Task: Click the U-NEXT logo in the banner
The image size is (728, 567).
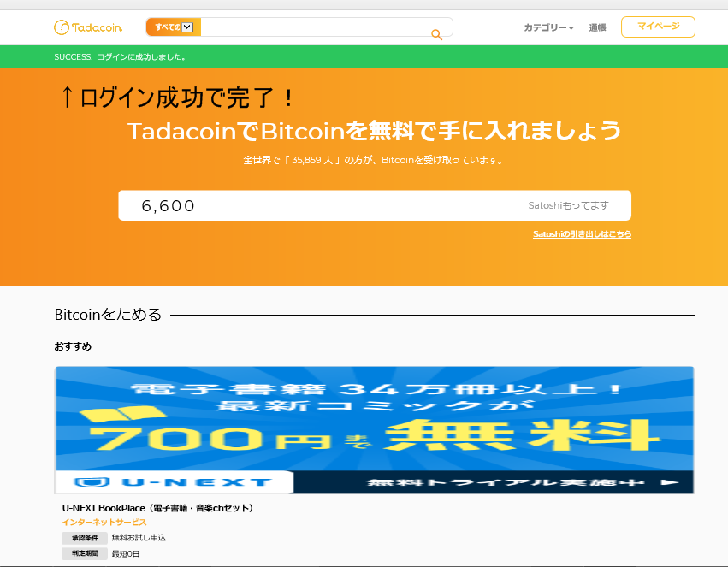Action: pos(175,482)
